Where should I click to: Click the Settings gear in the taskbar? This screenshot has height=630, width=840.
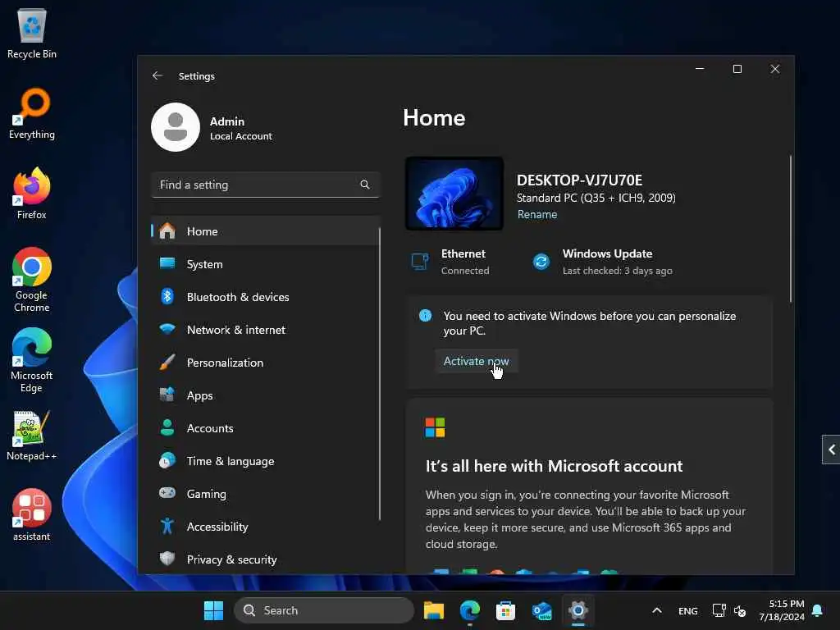(x=578, y=610)
